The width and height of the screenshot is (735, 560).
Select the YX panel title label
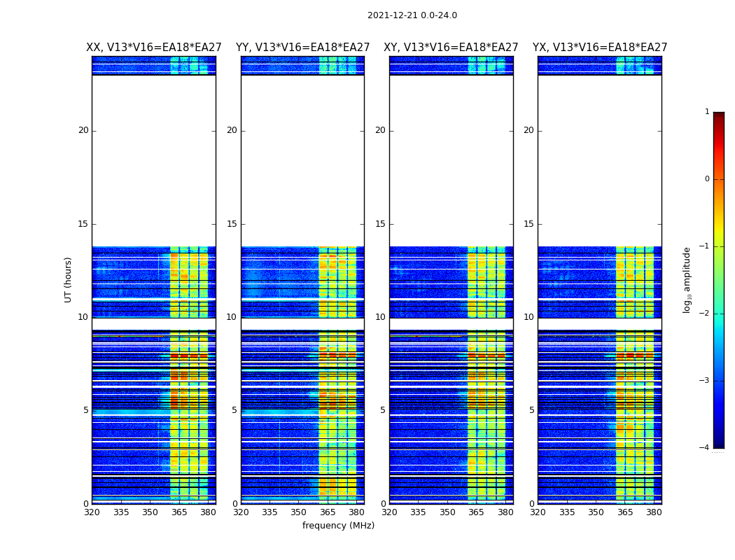[x=600, y=48]
